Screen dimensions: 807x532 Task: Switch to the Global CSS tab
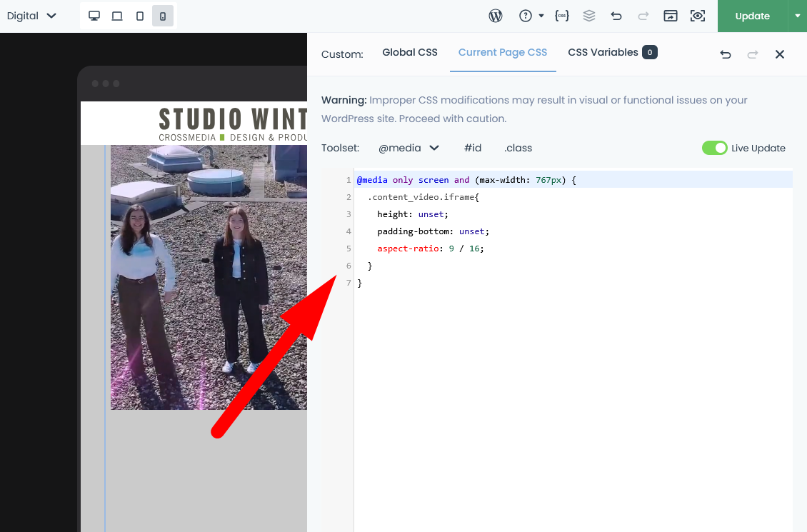point(410,52)
